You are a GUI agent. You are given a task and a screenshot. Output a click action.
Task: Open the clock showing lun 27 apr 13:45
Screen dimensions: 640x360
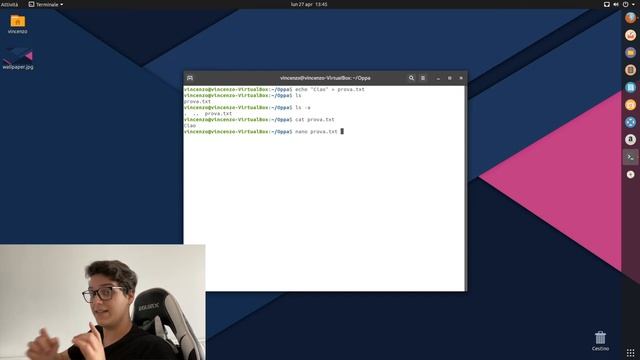click(309, 4)
